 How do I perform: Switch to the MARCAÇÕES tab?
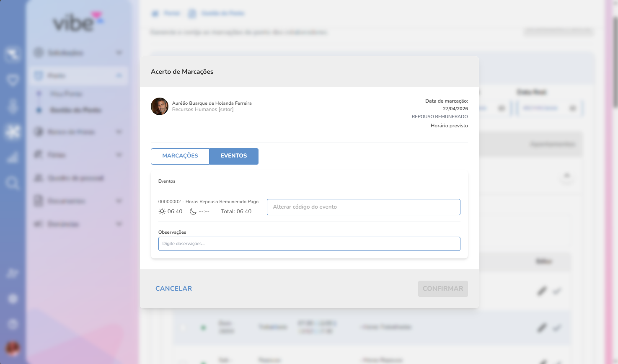pos(180,156)
